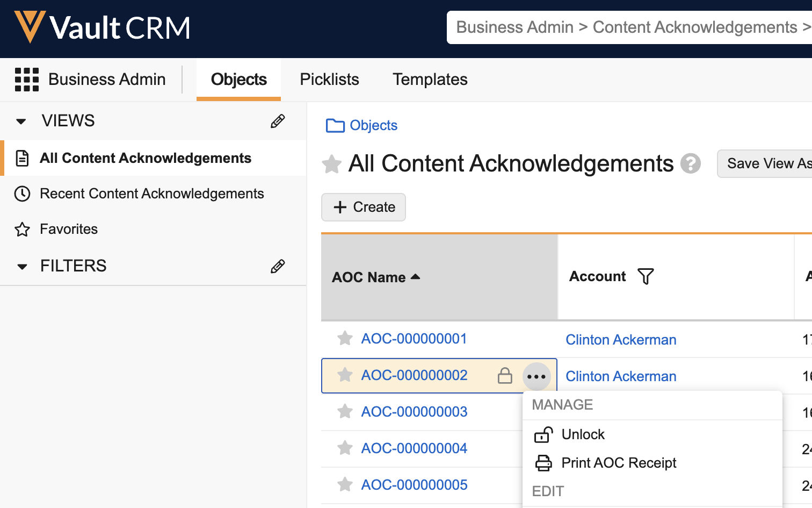Collapse the FILTERS section
812x508 pixels.
(x=22, y=266)
